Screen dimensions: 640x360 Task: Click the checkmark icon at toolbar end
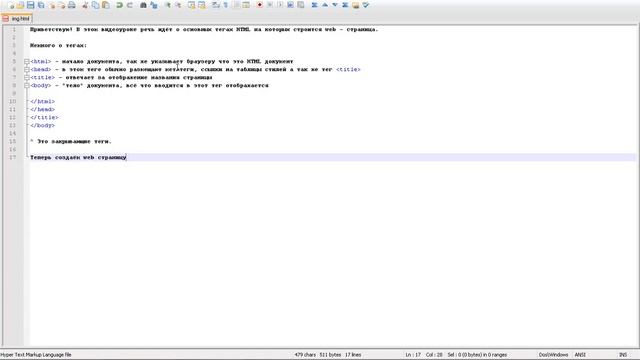pos(366,5)
